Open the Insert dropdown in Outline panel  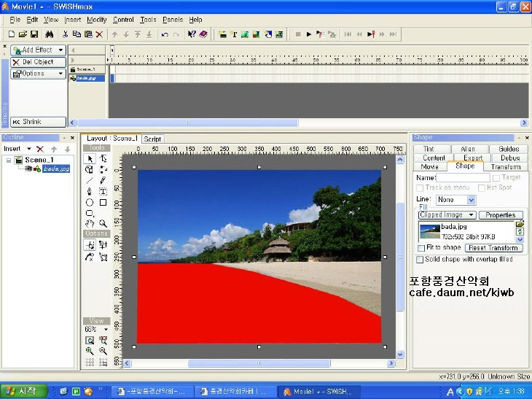point(30,149)
